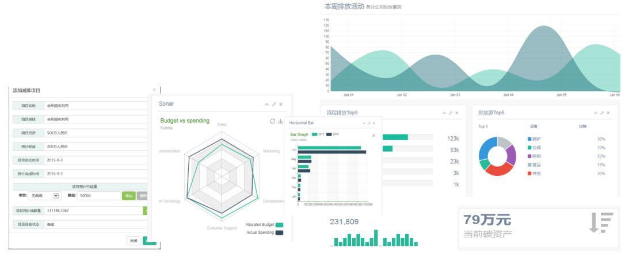The image size is (644, 262).
Task: Refresh the Budget vs spending radar chart
Action: (x=272, y=121)
